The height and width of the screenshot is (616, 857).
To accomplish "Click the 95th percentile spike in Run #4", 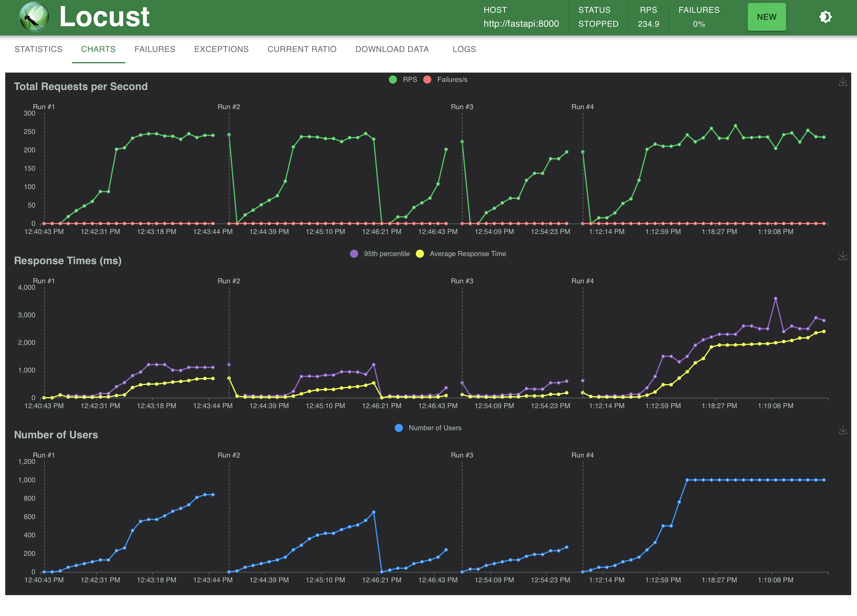I will (x=775, y=298).
